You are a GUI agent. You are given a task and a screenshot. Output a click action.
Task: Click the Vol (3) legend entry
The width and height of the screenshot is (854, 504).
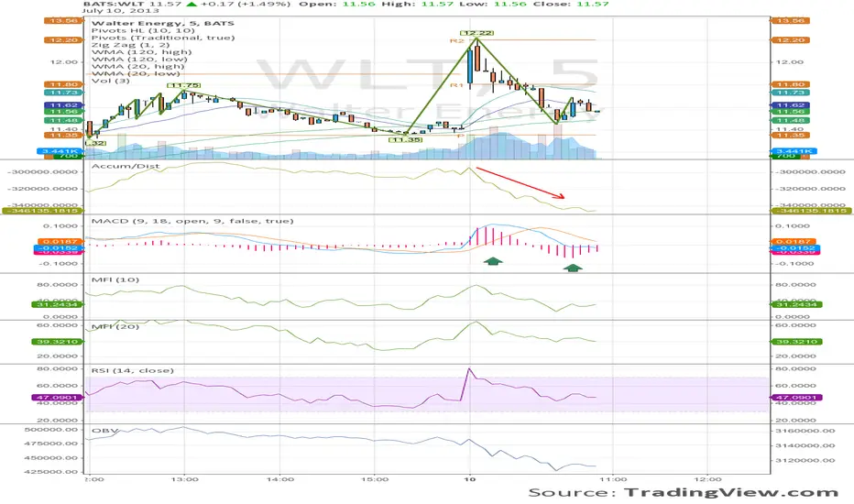pos(111,81)
